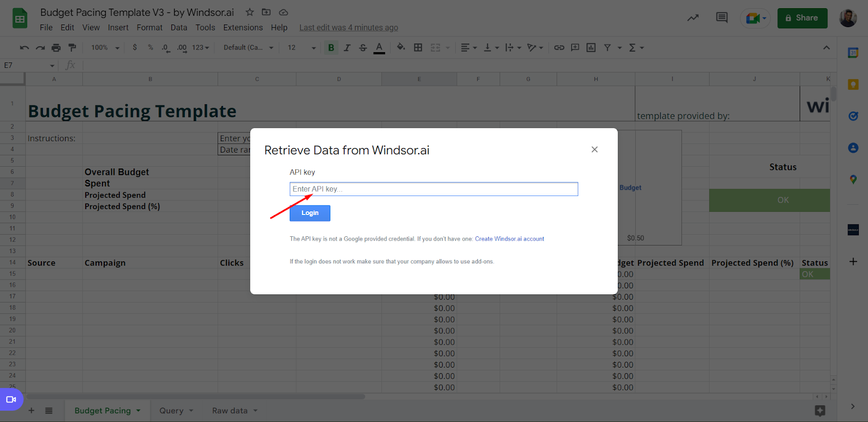Screen dimensions: 868x422
Task: Switch to the Query sheet tab
Action: 177,411
